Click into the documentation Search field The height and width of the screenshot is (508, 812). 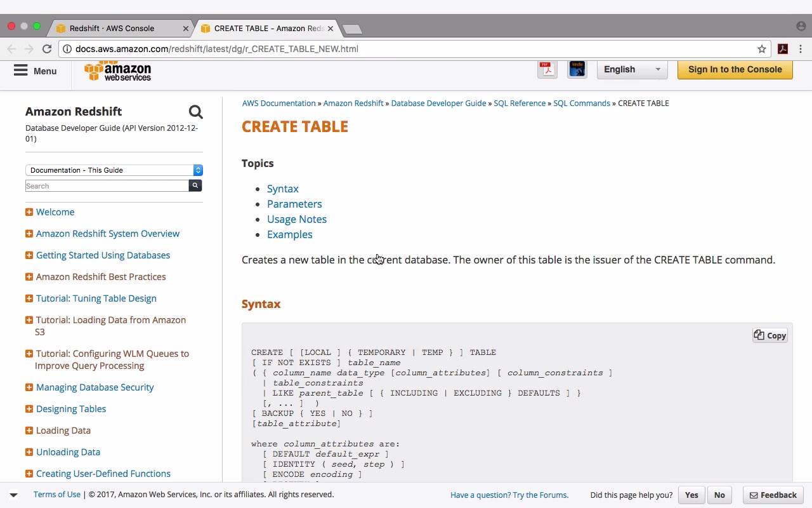[107, 186]
